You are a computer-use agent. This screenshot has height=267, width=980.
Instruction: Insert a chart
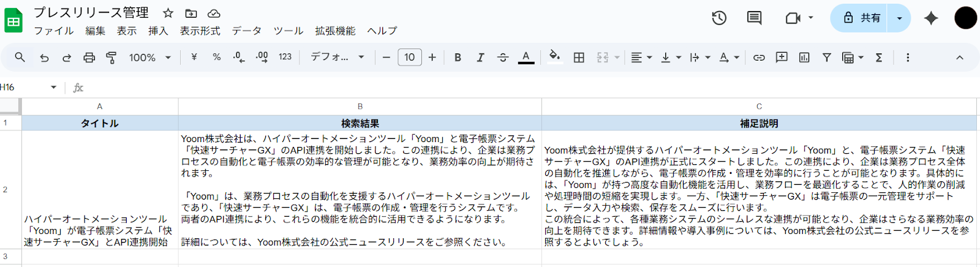point(804,57)
